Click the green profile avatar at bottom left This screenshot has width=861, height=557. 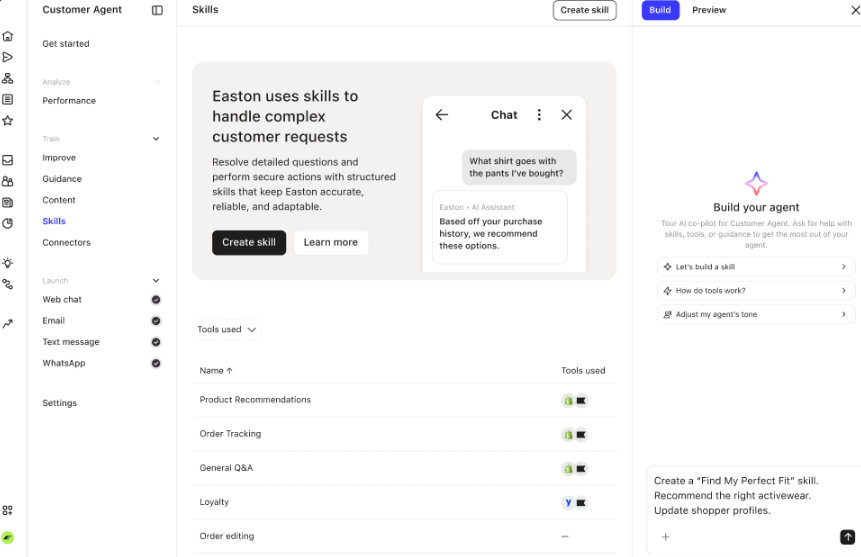[x=8, y=537]
